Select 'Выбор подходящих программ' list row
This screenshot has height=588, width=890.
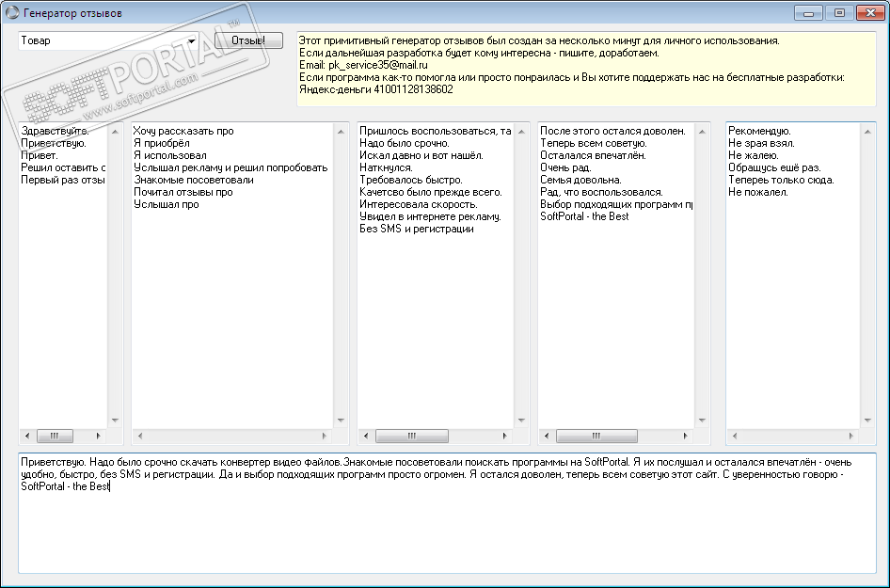(x=616, y=204)
